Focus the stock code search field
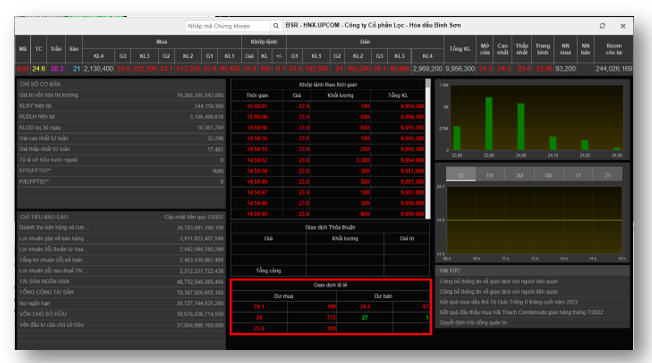Screen dimensions: 652x363 click(228, 26)
